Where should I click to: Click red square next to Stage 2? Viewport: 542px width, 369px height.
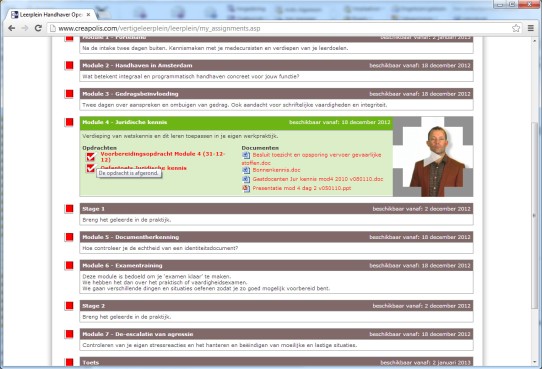69,306
